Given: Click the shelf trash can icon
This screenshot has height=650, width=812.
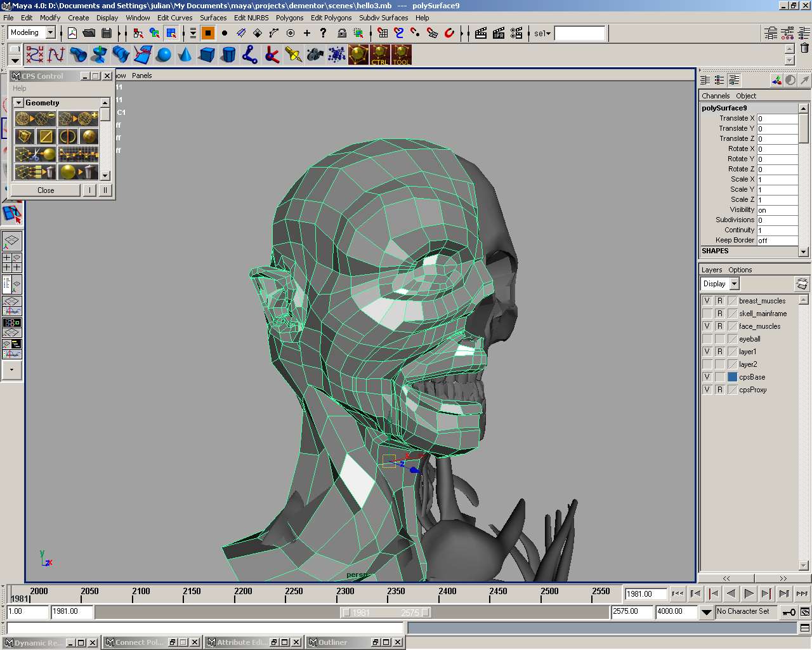Looking at the screenshot, I should (x=804, y=48).
